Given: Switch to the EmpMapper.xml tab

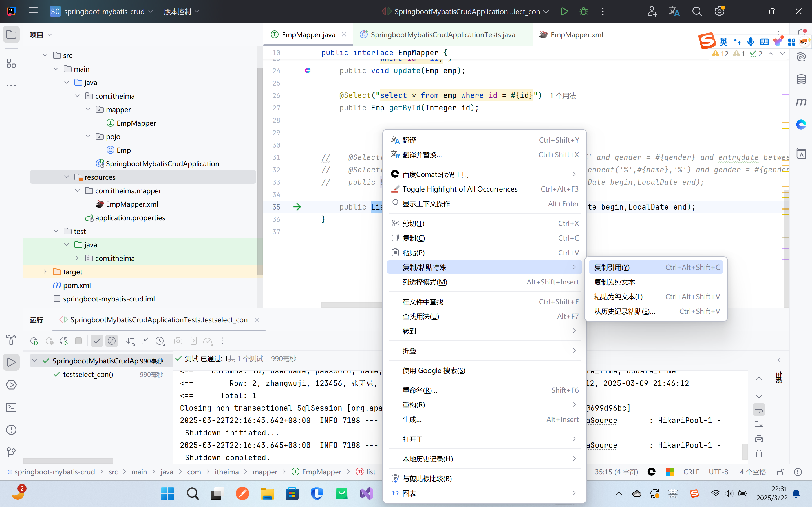Looking at the screenshot, I should [x=576, y=35].
